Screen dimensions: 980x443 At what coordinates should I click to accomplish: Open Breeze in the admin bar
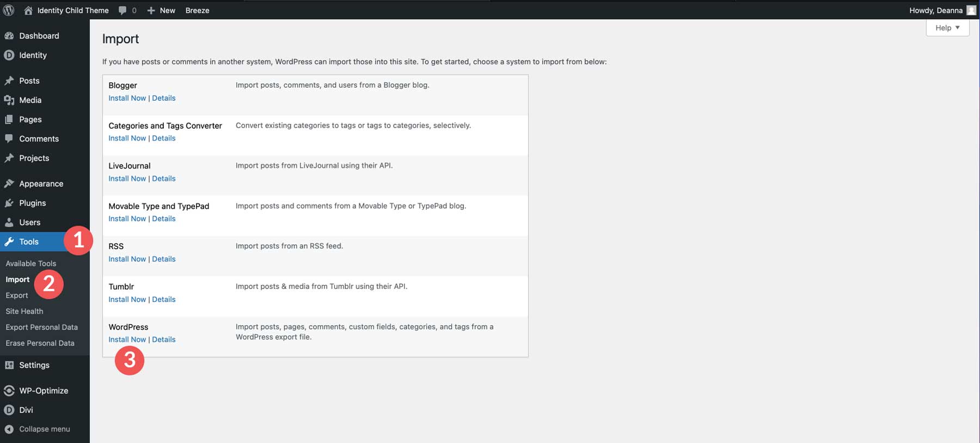[x=197, y=10]
